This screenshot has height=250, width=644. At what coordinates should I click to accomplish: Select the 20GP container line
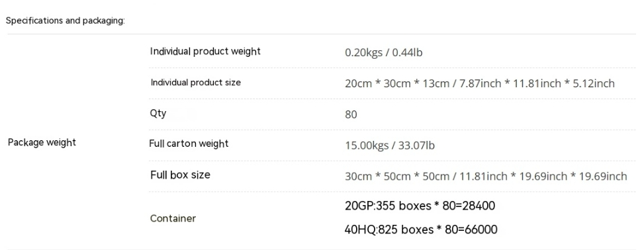pos(420,205)
